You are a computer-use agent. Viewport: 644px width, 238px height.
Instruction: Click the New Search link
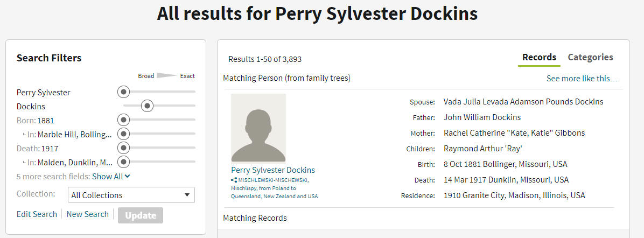coord(87,214)
